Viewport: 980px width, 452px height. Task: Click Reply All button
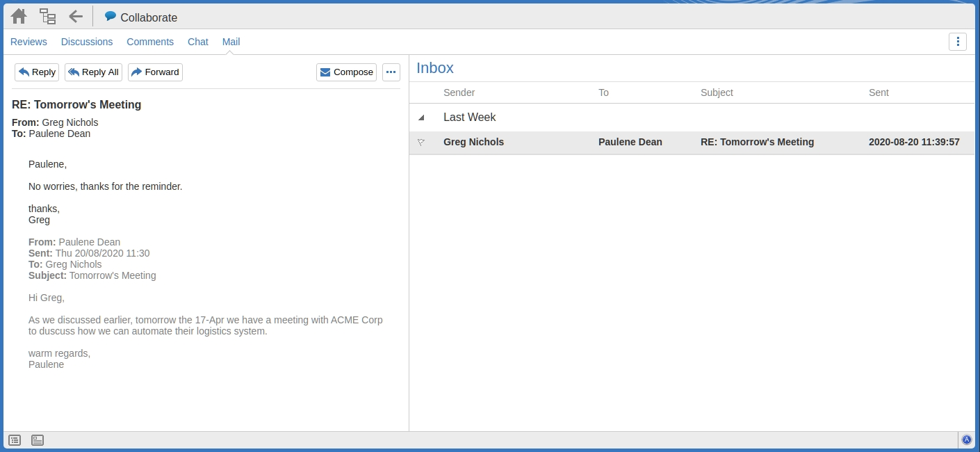[93, 72]
